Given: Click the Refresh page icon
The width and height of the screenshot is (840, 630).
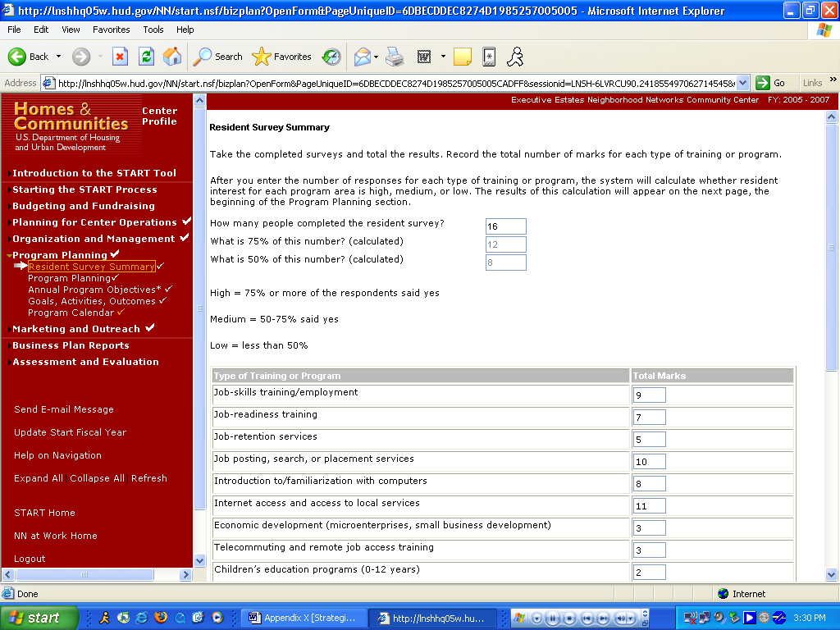Looking at the screenshot, I should point(146,57).
